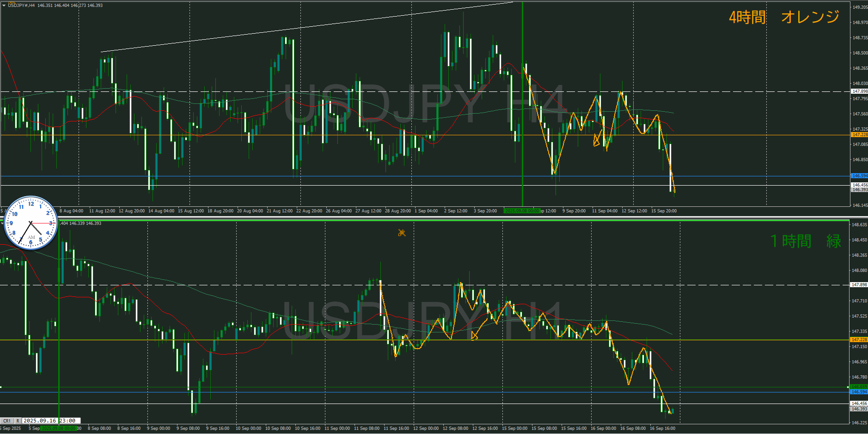
Task: Click the 146.456 price label on H4 chart
Action: [x=859, y=185]
